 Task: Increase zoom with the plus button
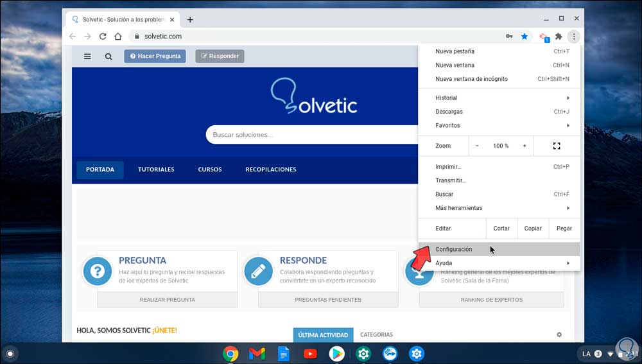[525, 146]
